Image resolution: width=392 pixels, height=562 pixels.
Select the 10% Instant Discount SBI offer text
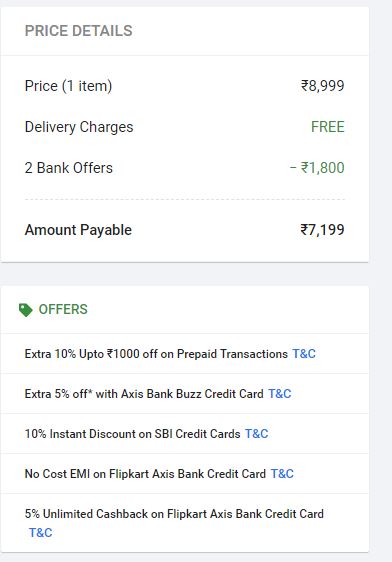[133, 434]
